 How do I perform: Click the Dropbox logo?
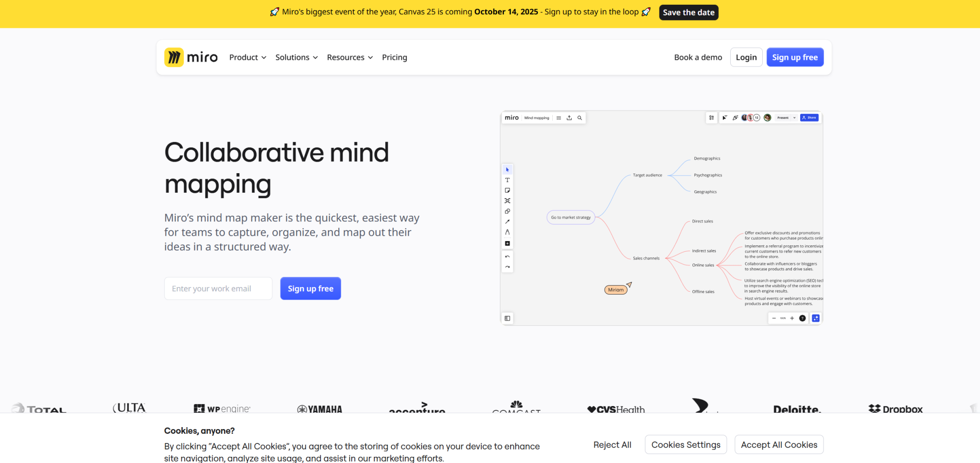click(895, 409)
